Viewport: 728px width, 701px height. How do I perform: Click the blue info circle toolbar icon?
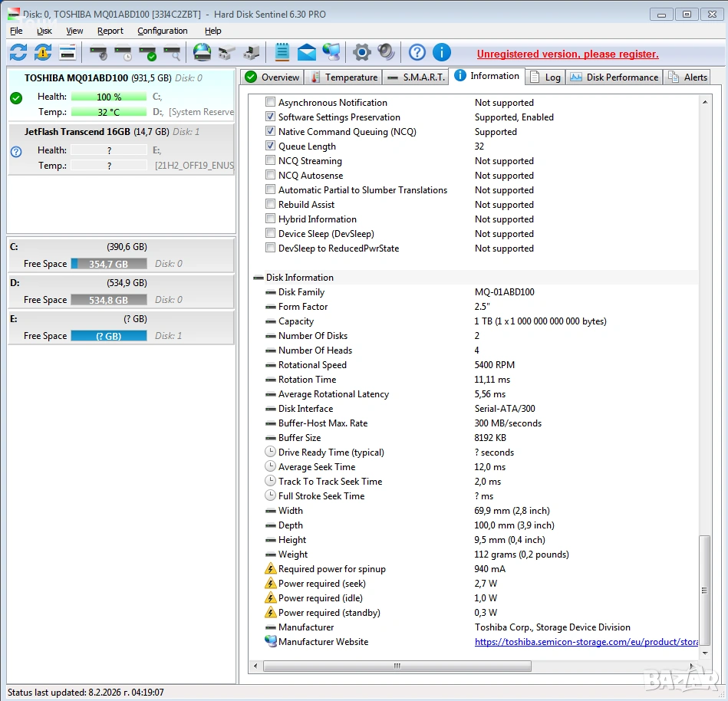441,52
